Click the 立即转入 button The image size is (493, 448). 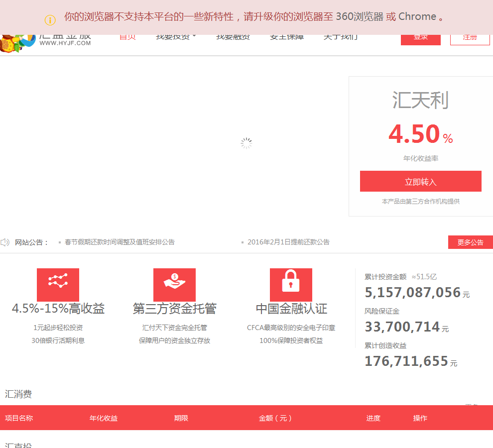420,181
